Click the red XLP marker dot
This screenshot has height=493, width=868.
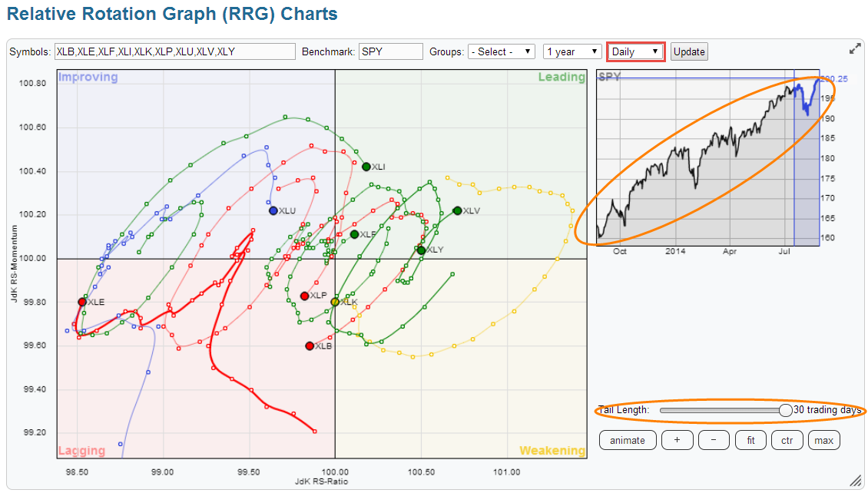coord(305,296)
